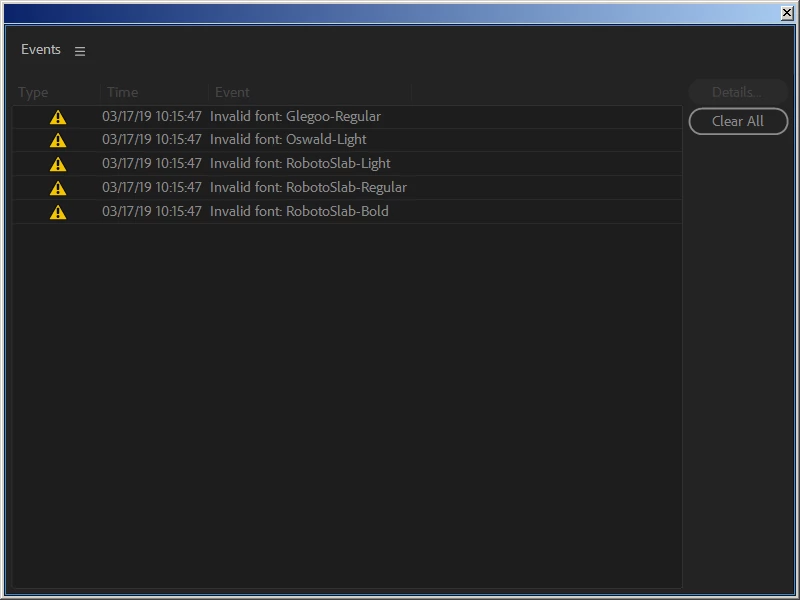800x600 pixels.
Task: Sort by the Time column header
Action: click(x=122, y=92)
